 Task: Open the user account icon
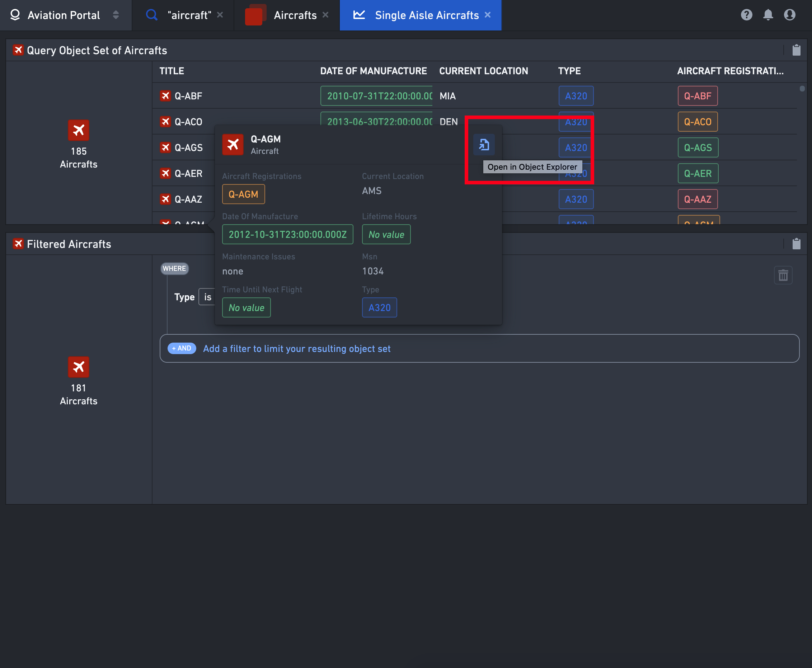click(x=790, y=15)
